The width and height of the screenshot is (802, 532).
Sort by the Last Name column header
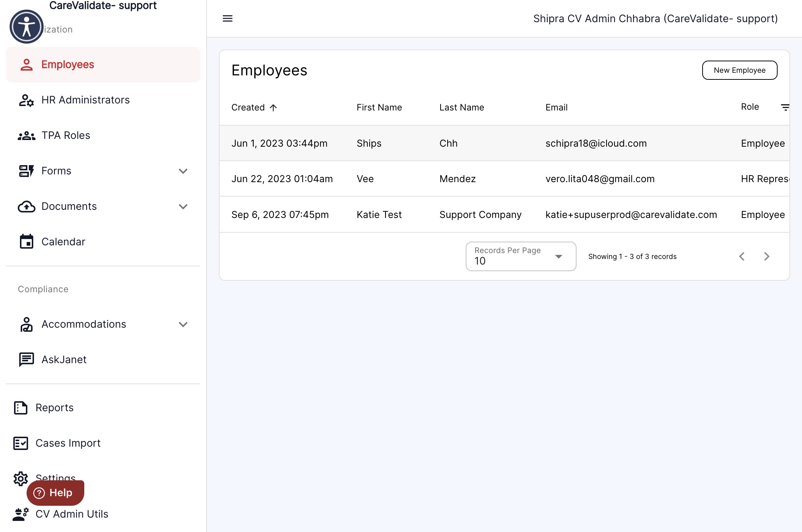click(x=462, y=108)
